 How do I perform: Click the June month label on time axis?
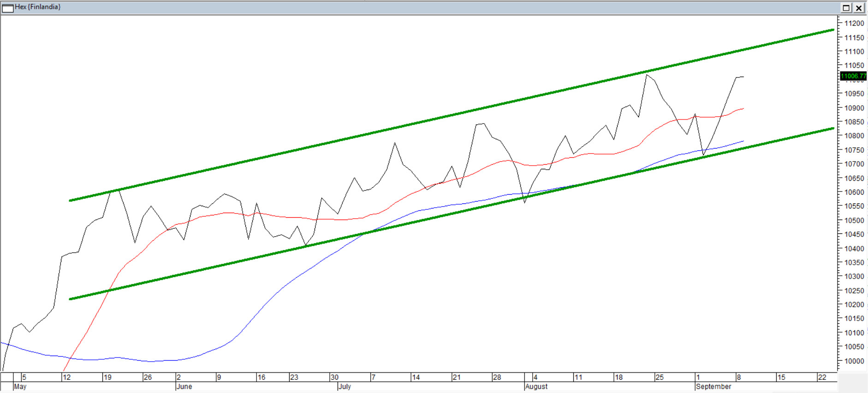tap(184, 387)
